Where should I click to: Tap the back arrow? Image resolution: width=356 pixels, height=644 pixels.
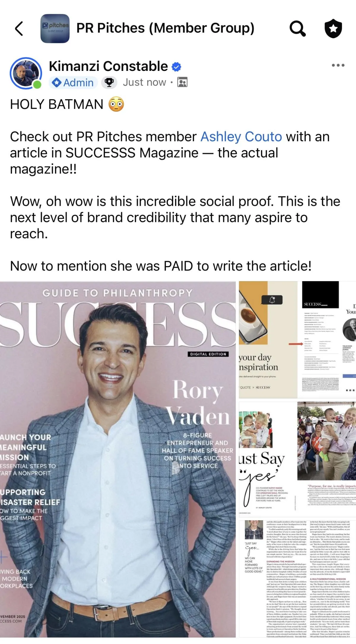click(x=19, y=28)
